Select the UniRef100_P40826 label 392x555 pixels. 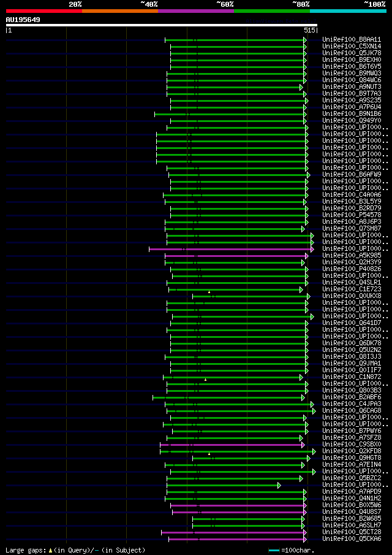coord(352,269)
